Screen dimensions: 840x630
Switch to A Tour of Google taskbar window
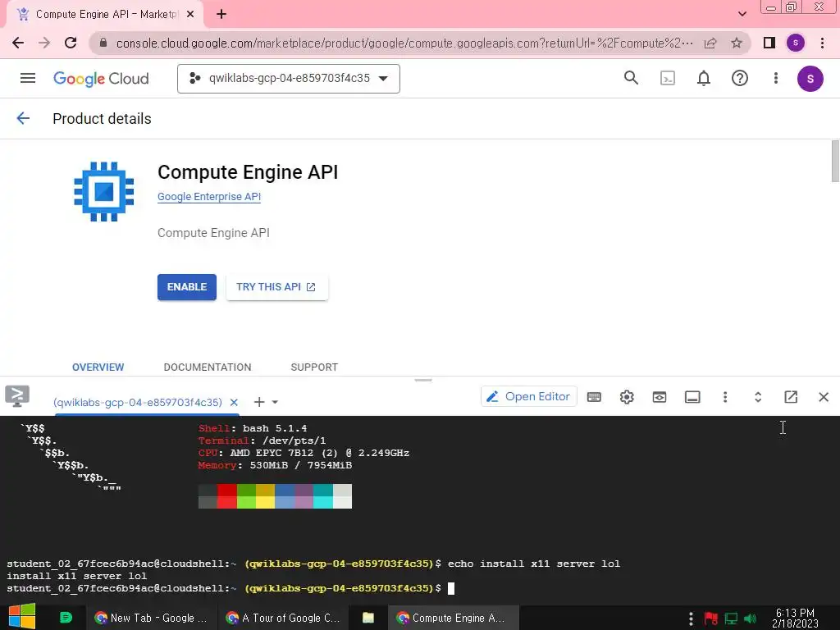click(283, 618)
